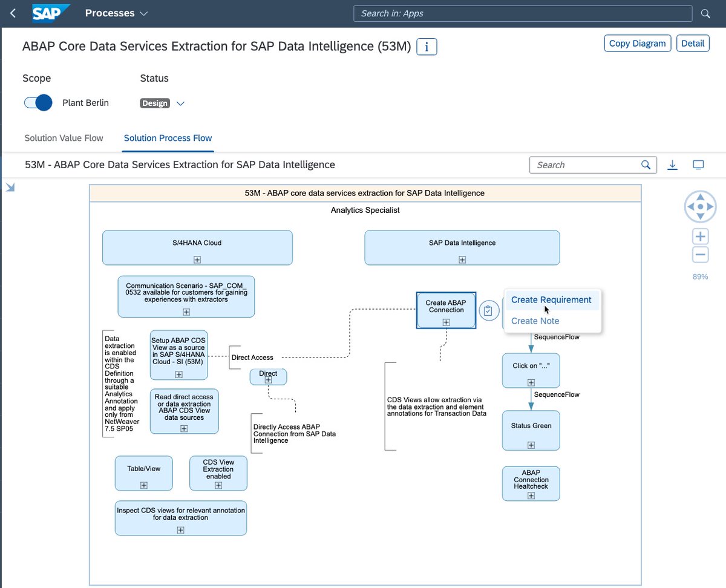
Task: Open the Processes dropdown menu
Action: coord(116,13)
